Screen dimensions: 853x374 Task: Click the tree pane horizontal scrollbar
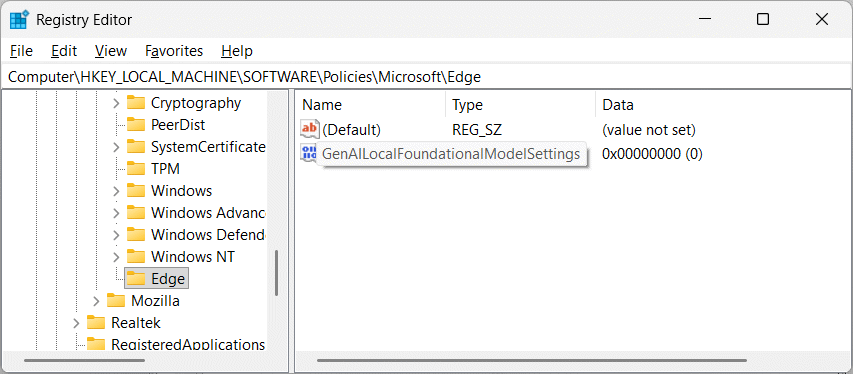tap(84, 360)
